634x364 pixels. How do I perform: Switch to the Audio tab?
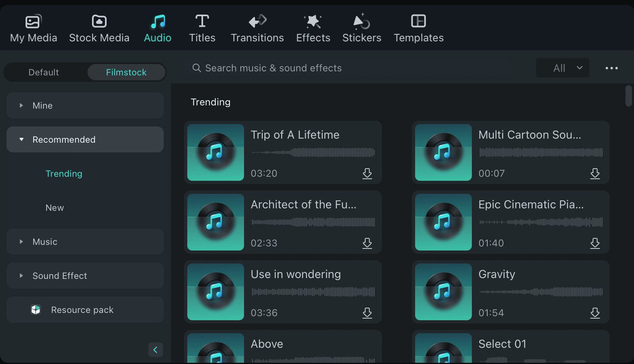tap(158, 29)
